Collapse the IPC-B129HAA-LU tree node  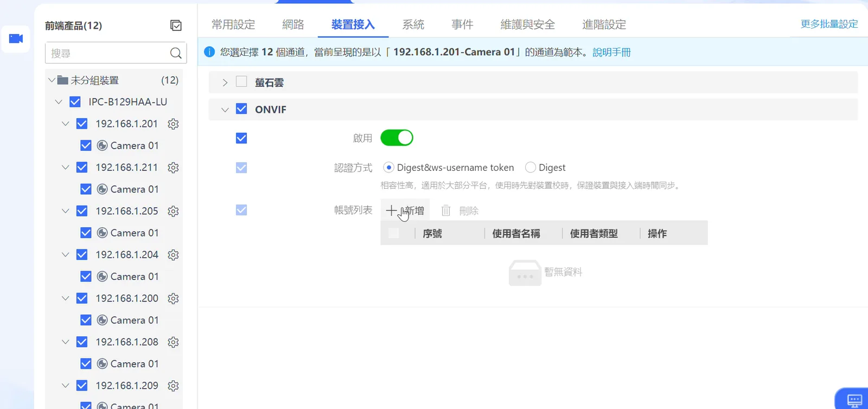pyautogui.click(x=59, y=102)
